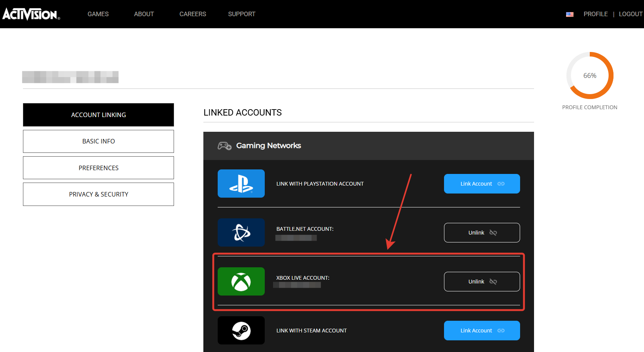Open the ABOUT menu
Image resolution: width=644 pixels, height=352 pixels.
click(144, 14)
